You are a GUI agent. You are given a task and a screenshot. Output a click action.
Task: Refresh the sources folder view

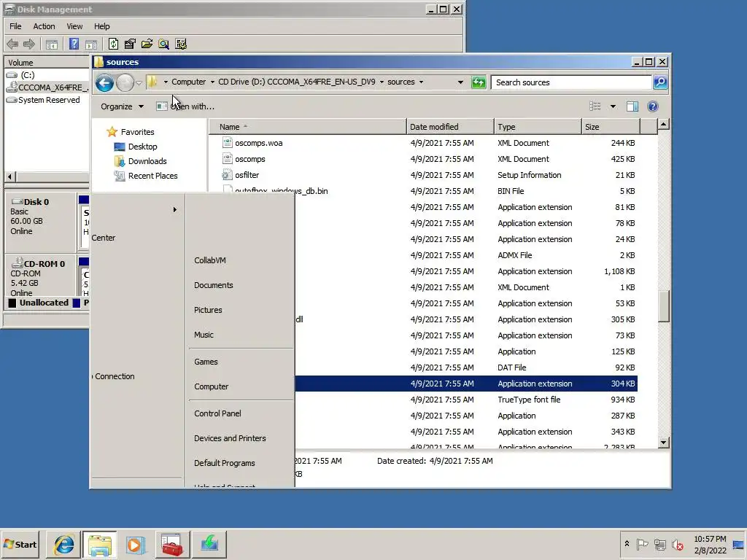(479, 82)
